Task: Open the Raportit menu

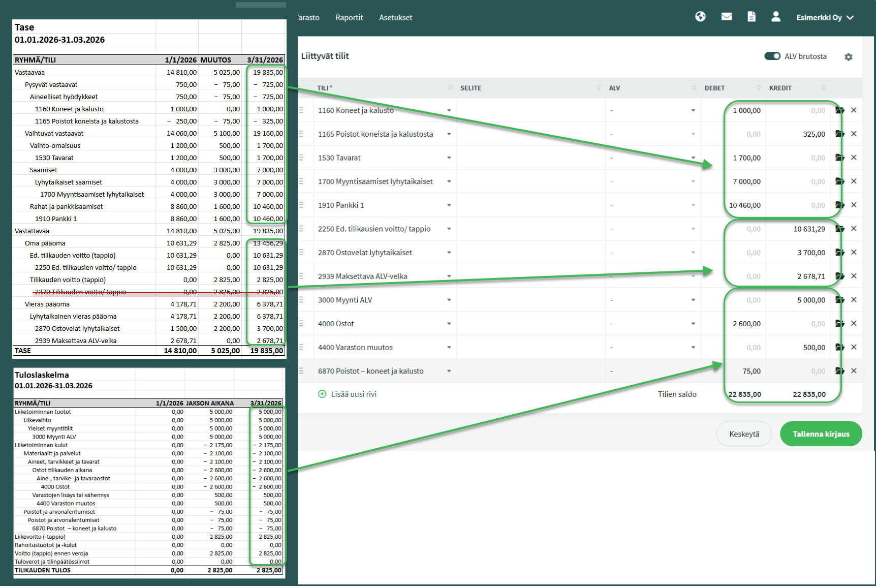Action: coord(349,17)
